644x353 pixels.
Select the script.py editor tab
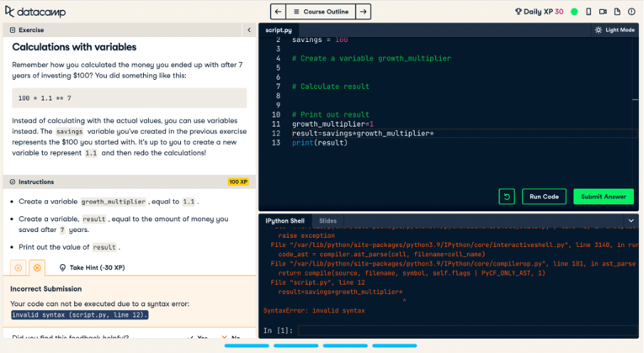click(x=279, y=30)
